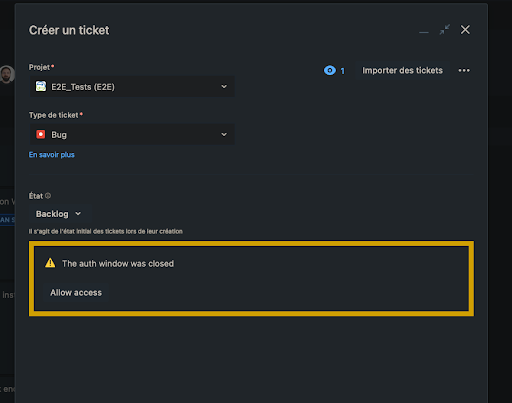Open the En savoir plus link
The width and height of the screenshot is (512, 403).
click(x=52, y=155)
